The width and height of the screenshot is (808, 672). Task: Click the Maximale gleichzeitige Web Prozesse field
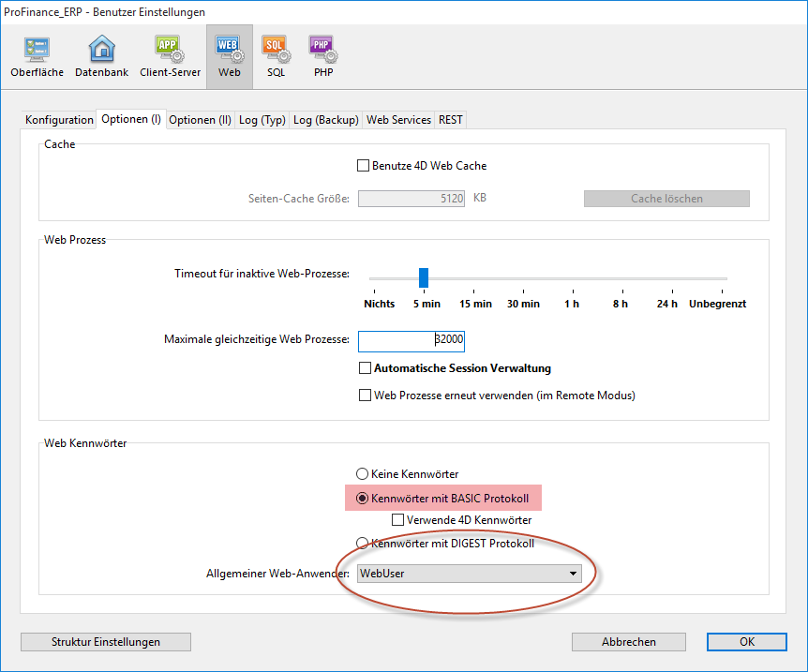pyautogui.click(x=411, y=339)
